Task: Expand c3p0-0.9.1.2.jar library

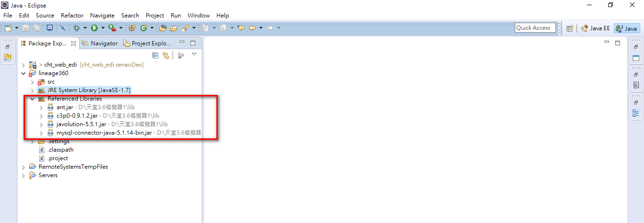Action: (x=41, y=116)
